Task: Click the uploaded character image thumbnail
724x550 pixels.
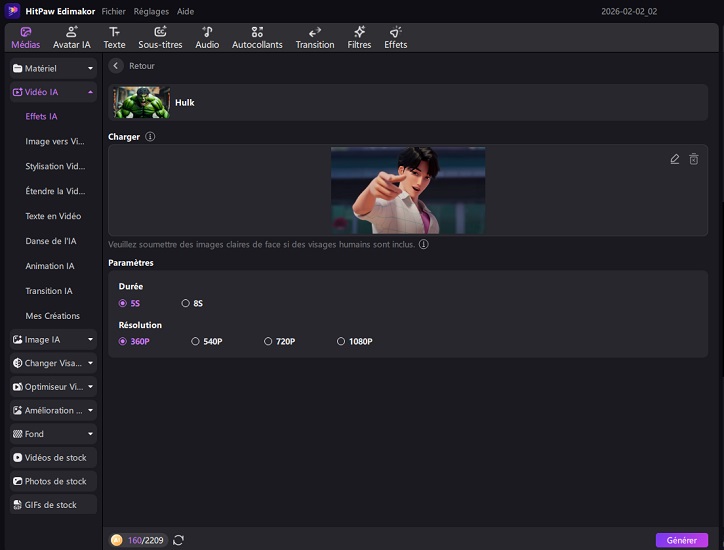Action: (408, 190)
